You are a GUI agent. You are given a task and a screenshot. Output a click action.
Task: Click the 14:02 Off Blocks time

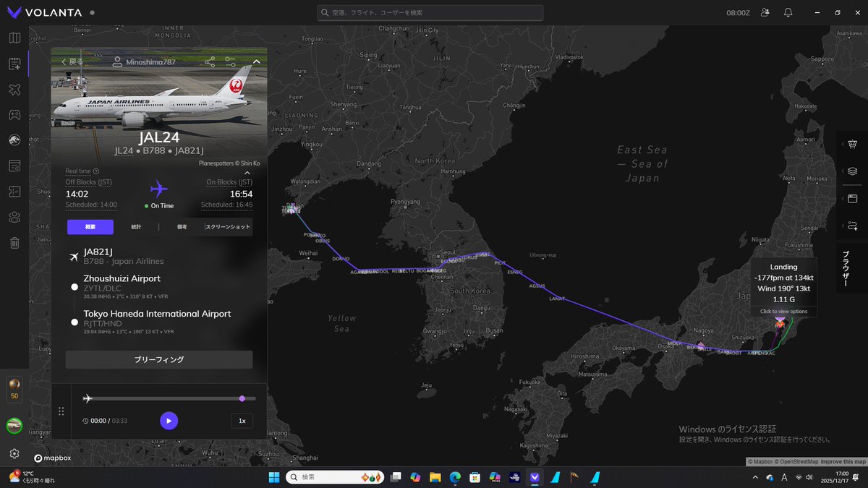pyautogui.click(x=77, y=194)
